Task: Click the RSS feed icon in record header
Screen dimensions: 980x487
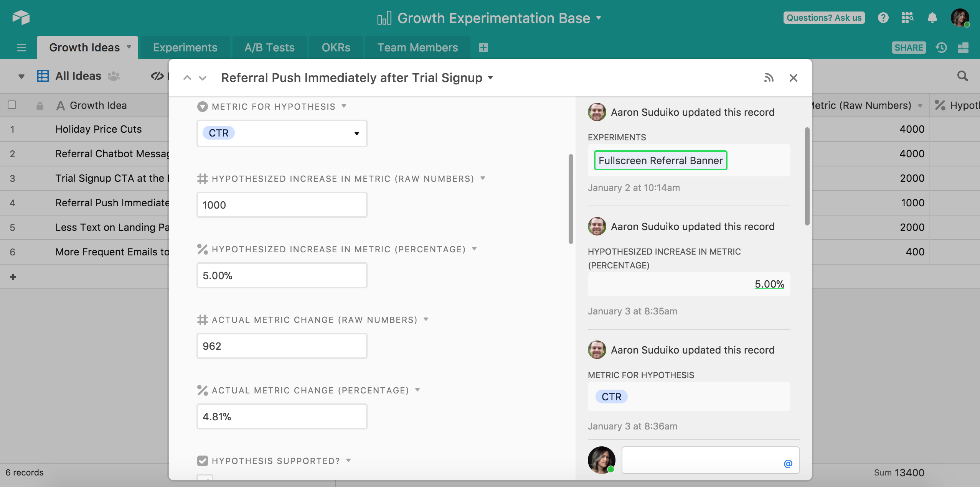Action: point(769,78)
